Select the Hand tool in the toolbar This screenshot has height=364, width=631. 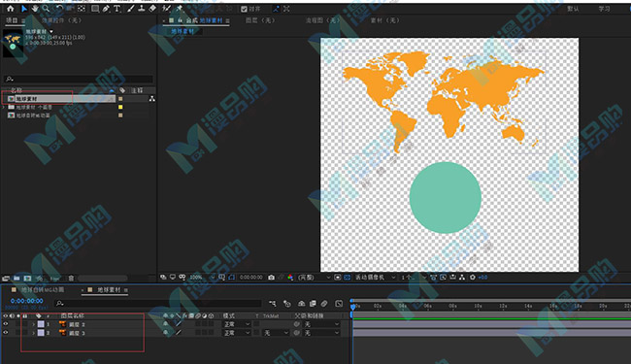click(x=35, y=9)
